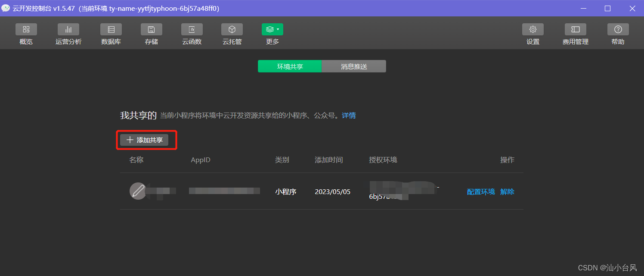Click the 添加共享 button
The height and width of the screenshot is (276, 644).
pyautogui.click(x=144, y=140)
